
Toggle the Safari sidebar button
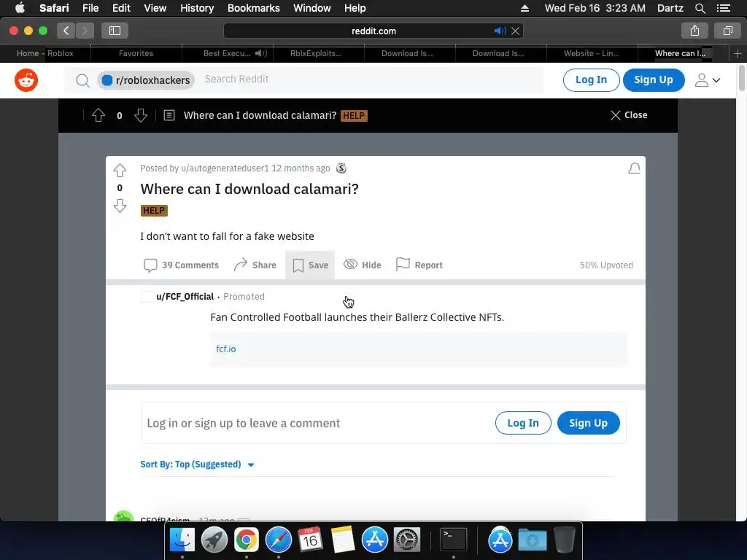point(115,31)
